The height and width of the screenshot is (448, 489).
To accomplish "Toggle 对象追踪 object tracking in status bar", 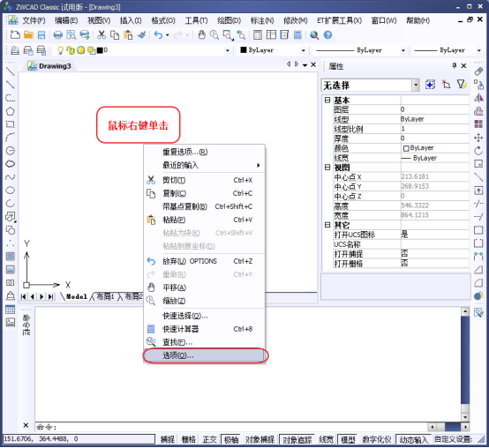I will (297, 439).
